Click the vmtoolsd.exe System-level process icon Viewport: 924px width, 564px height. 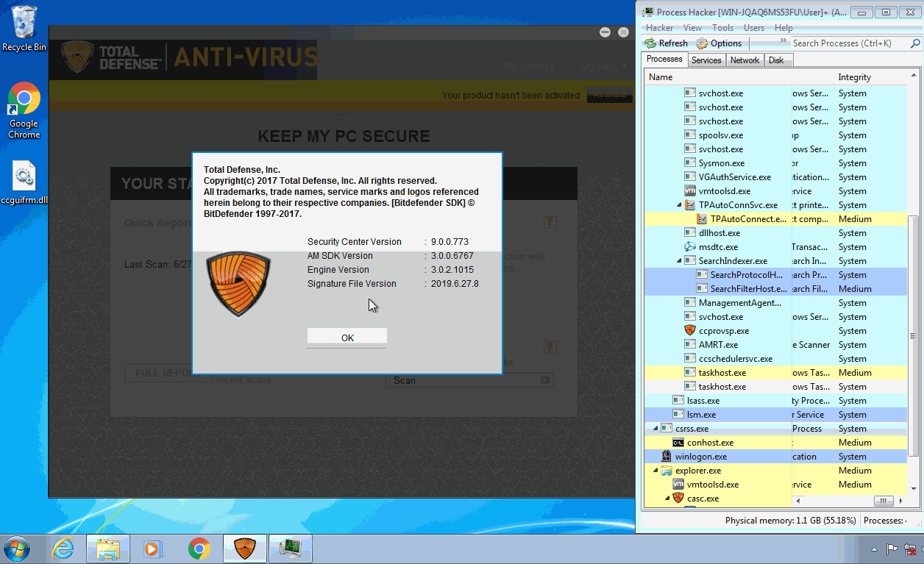click(x=690, y=191)
